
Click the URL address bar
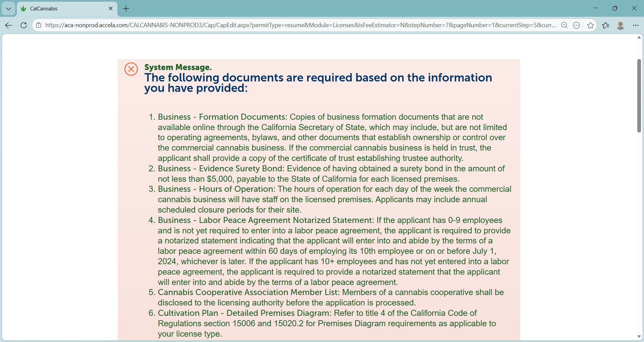pyautogui.click(x=300, y=25)
